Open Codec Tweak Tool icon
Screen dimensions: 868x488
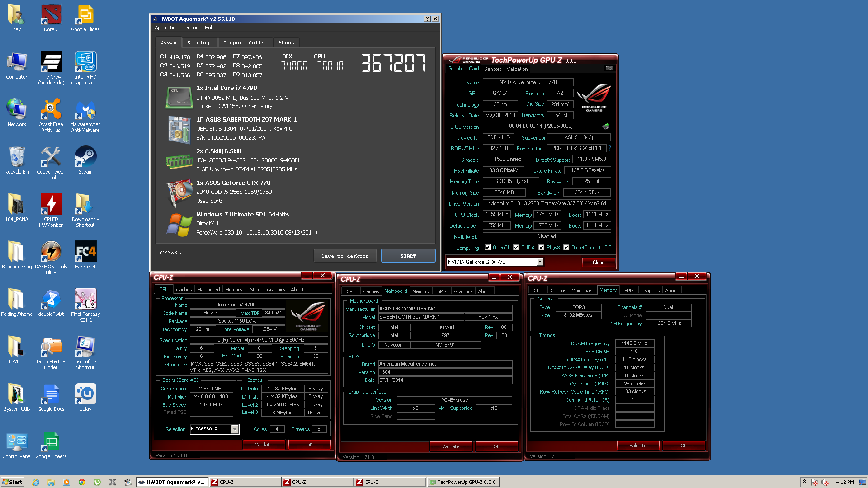(x=51, y=163)
